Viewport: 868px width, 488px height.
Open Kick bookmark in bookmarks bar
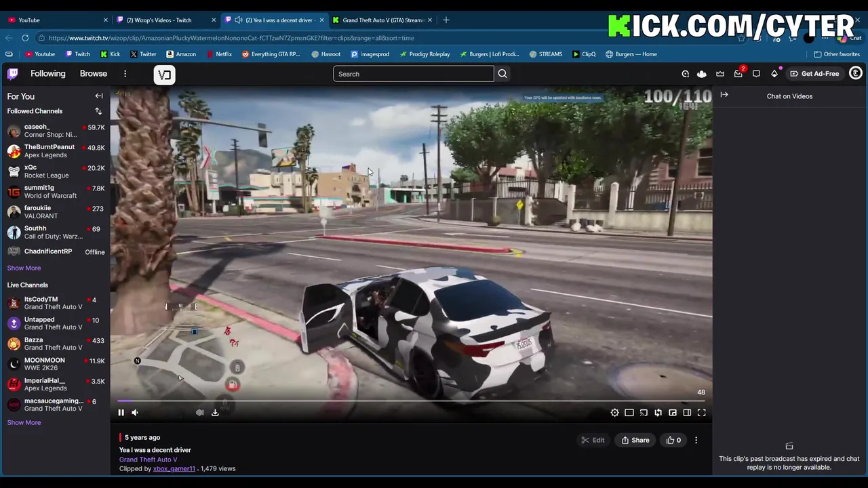(x=110, y=54)
